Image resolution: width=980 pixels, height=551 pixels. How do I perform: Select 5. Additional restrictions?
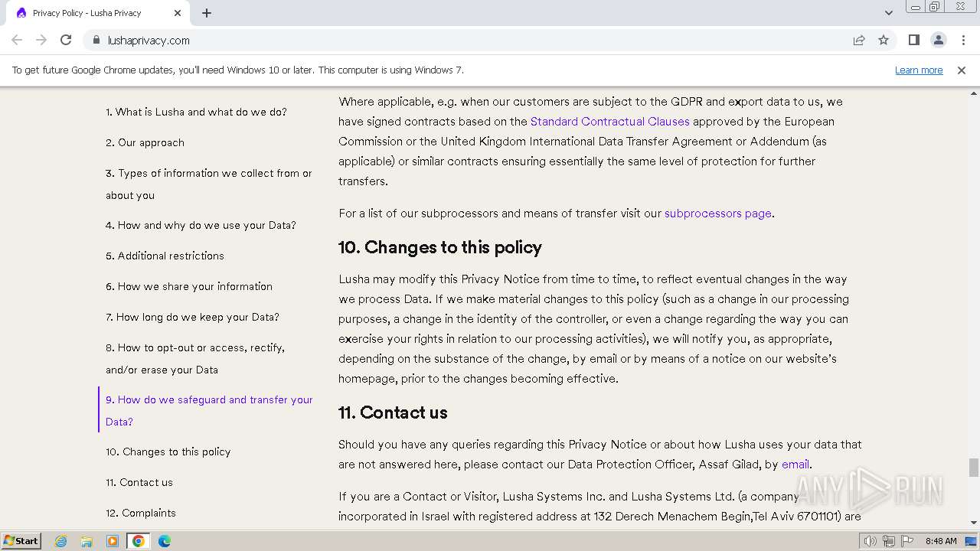click(x=165, y=256)
